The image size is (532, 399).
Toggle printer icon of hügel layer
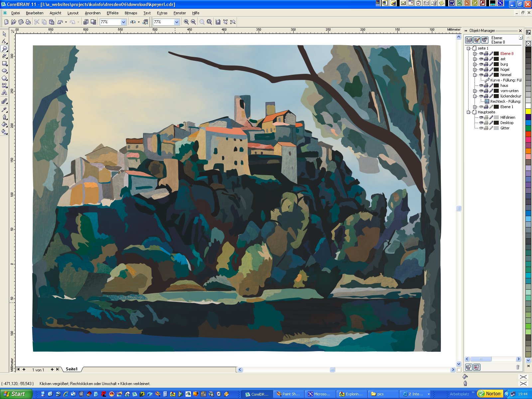click(486, 69)
